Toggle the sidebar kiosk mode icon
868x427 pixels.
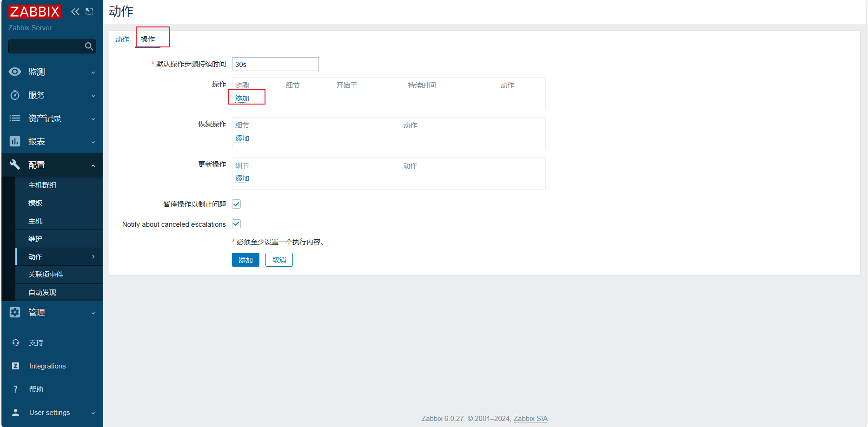tap(89, 12)
